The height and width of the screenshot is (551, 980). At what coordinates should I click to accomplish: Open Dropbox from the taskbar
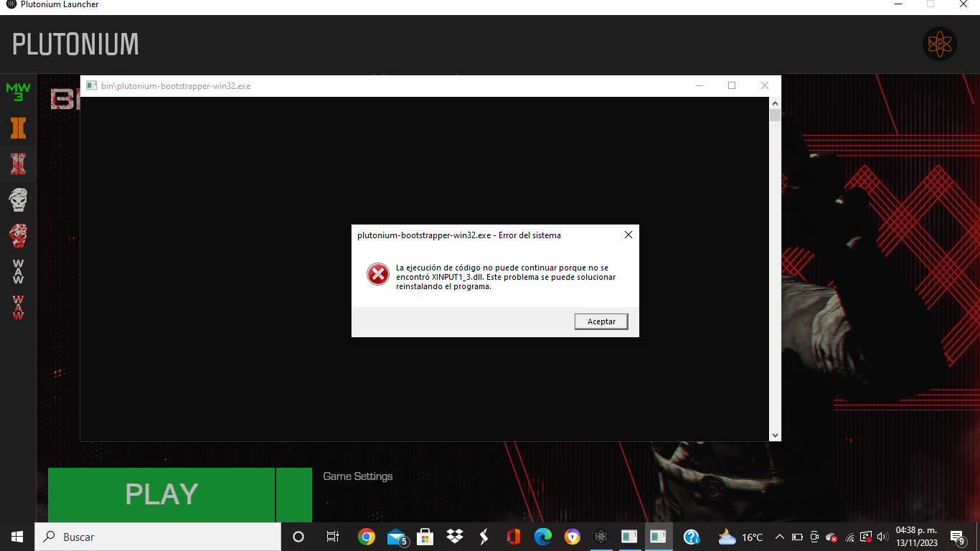[x=454, y=537]
